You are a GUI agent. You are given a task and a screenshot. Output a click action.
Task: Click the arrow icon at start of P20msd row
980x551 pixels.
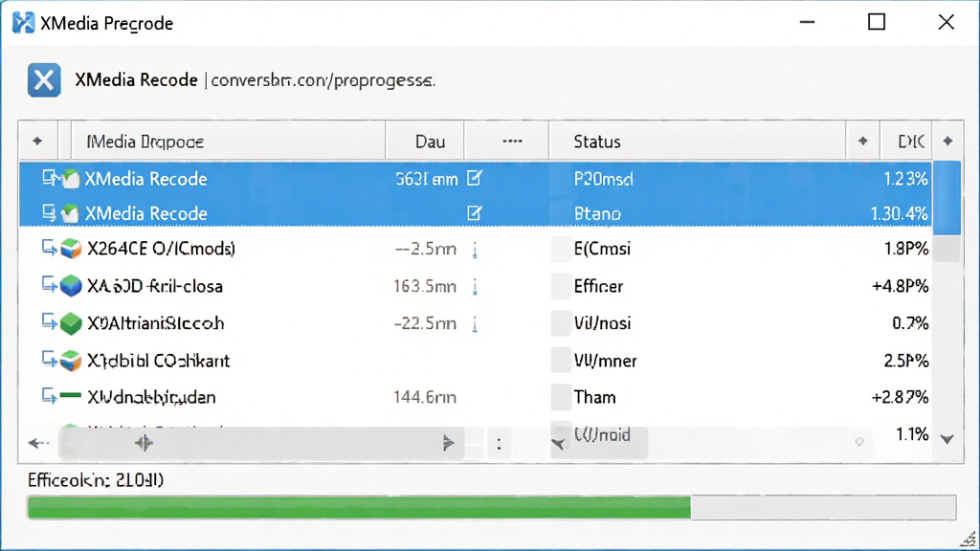[50, 178]
